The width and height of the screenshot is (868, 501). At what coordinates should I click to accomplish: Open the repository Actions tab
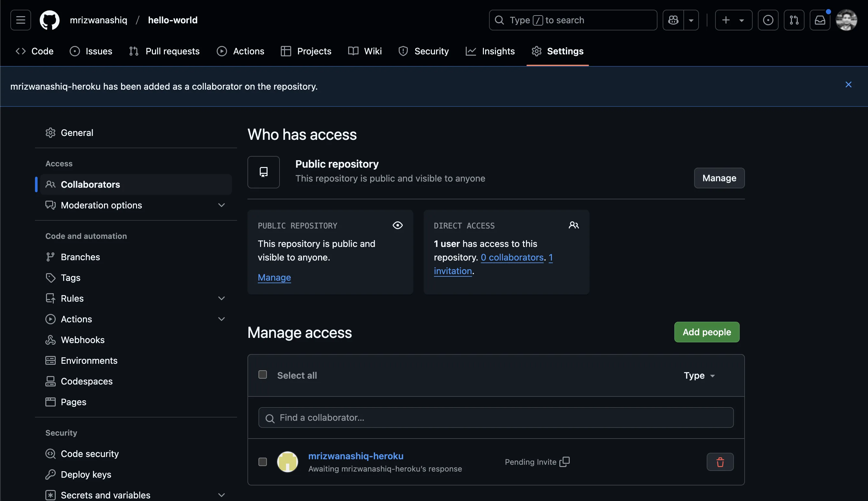click(x=240, y=51)
